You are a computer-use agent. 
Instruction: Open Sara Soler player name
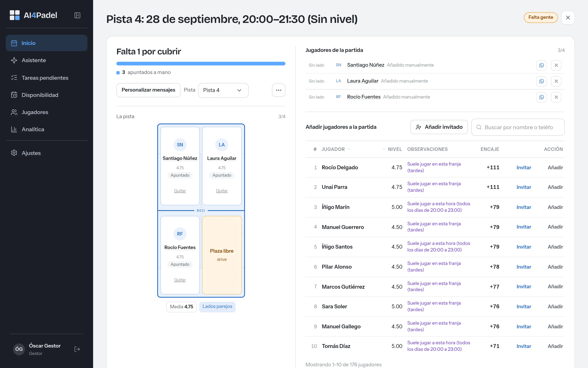coord(334,306)
